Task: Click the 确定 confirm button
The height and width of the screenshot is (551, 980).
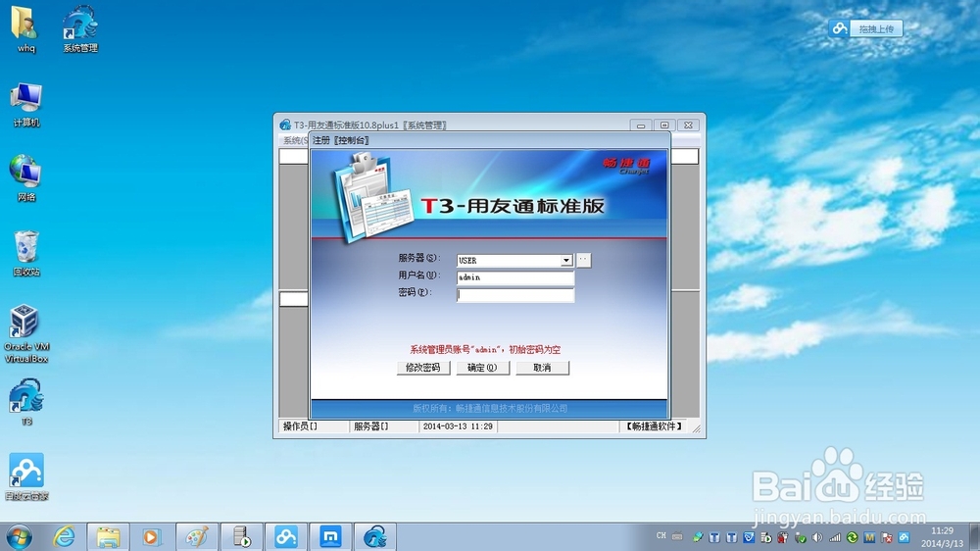Action: pyautogui.click(x=482, y=368)
